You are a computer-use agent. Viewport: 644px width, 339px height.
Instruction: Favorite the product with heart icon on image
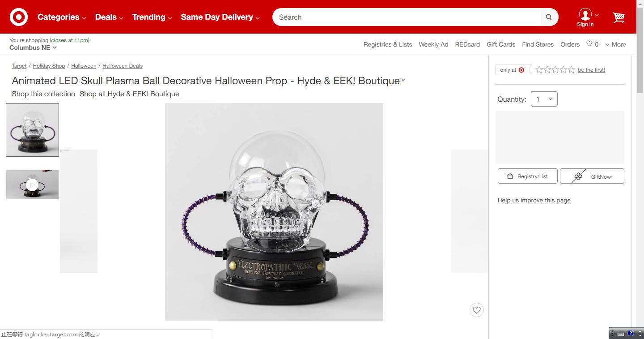click(x=477, y=310)
